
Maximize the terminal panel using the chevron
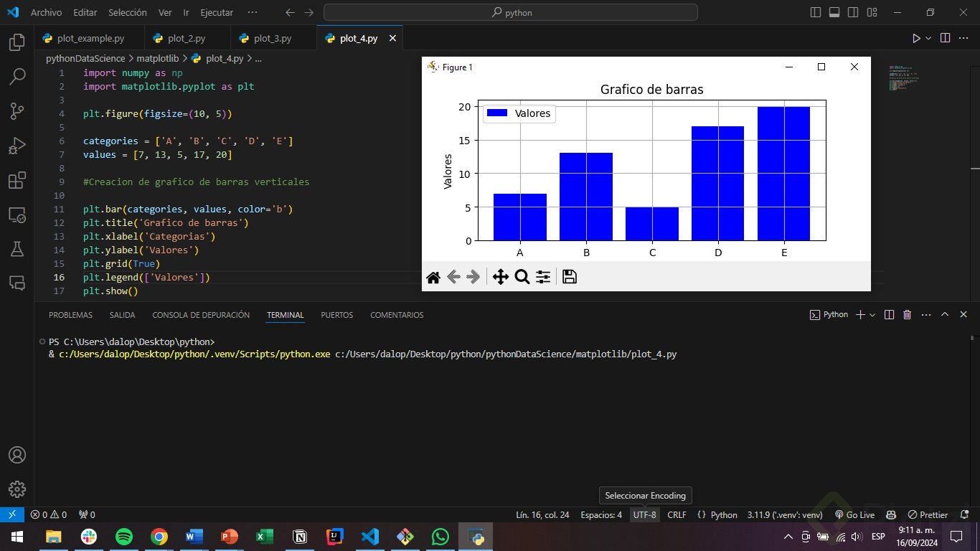(x=945, y=315)
